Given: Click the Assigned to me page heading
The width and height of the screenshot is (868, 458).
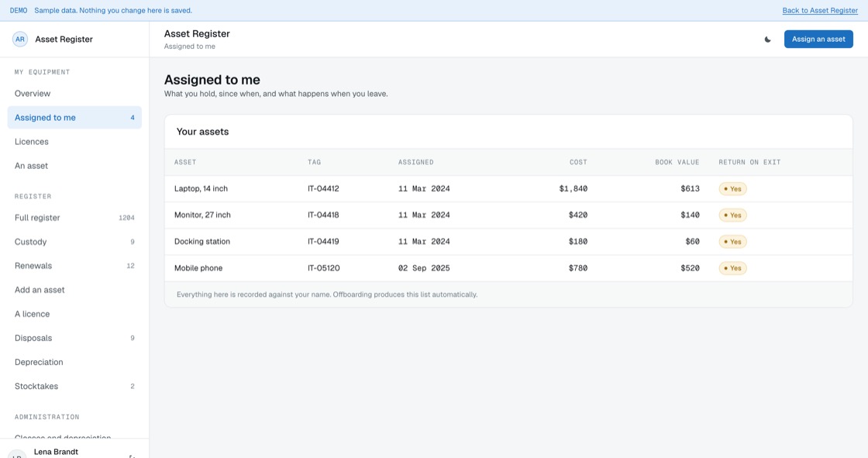Looking at the screenshot, I should [x=212, y=80].
